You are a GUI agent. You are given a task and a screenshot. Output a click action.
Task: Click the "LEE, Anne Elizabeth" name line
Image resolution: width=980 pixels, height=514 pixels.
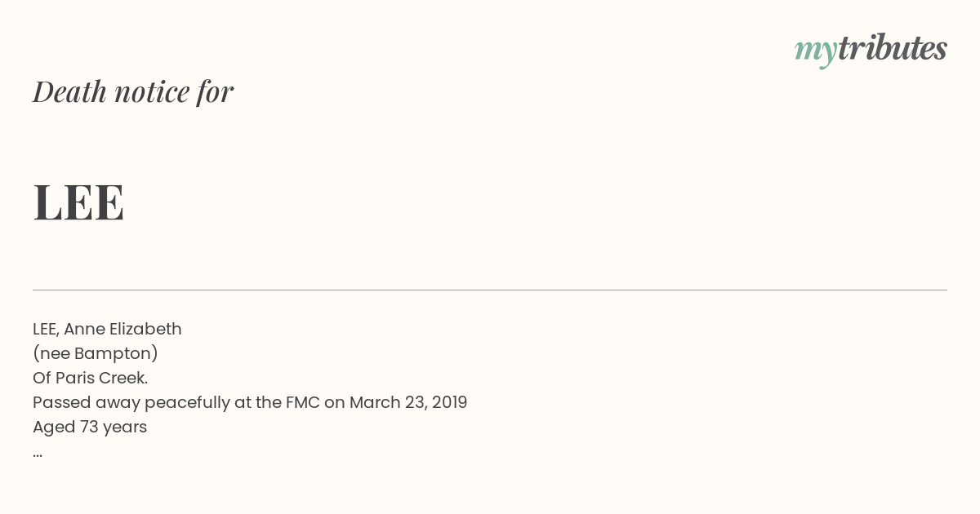107,329
